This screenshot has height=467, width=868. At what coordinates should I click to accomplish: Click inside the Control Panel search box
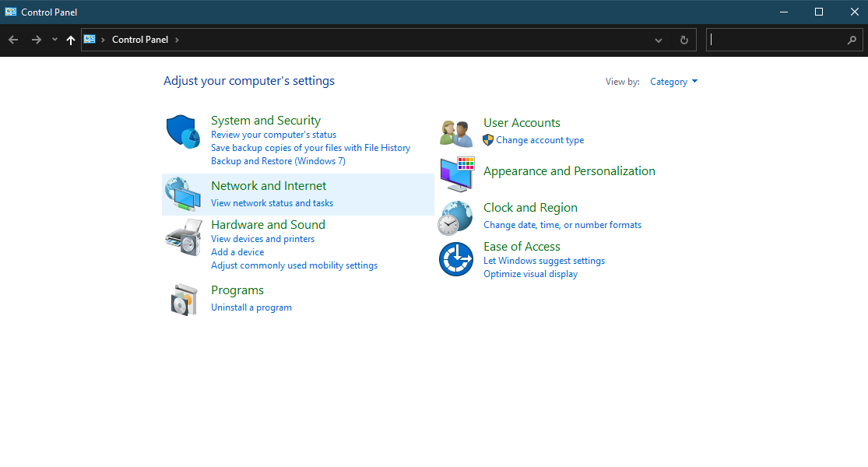tap(777, 40)
